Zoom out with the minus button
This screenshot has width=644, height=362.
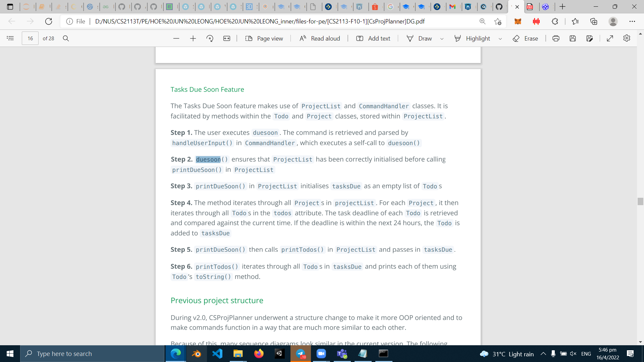(176, 39)
